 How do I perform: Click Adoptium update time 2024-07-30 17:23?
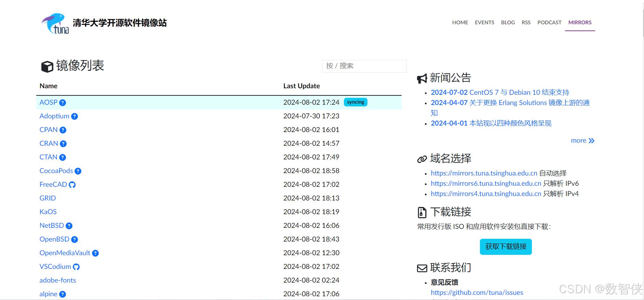[311, 116]
